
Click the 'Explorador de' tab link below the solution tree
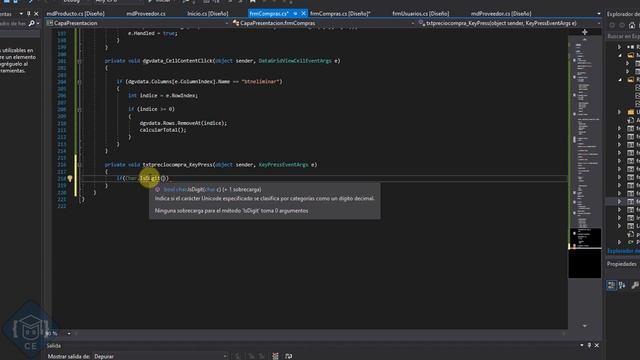(x=623, y=251)
